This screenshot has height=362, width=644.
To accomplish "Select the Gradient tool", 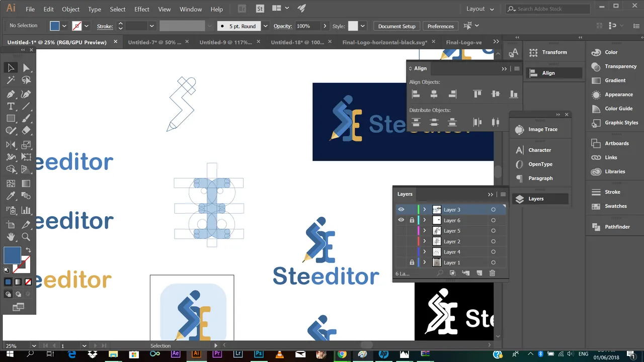I will pyautogui.click(x=26, y=184).
